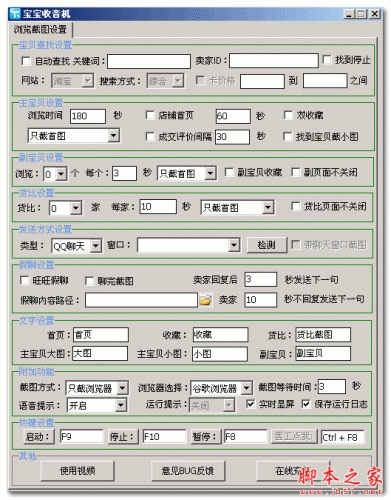The height and width of the screenshot is (500, 391).
Task: Click the app icon in title bar
Action: point(15,14)
